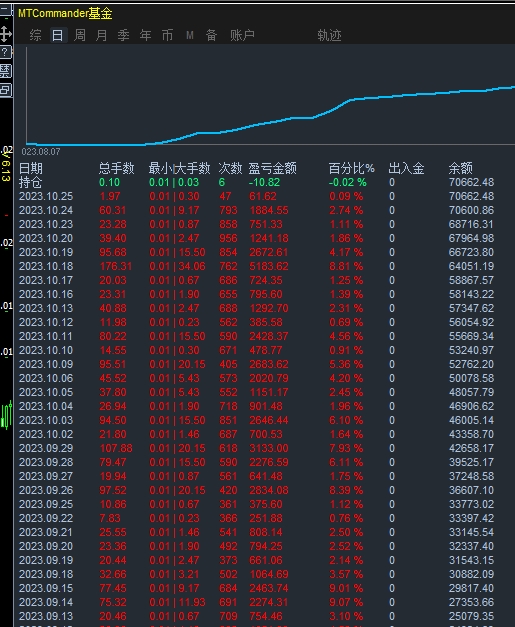Viewport: 515px width, 627px height.
Task: Switch to the 周 weekly tab
Action: click(80, 35)
